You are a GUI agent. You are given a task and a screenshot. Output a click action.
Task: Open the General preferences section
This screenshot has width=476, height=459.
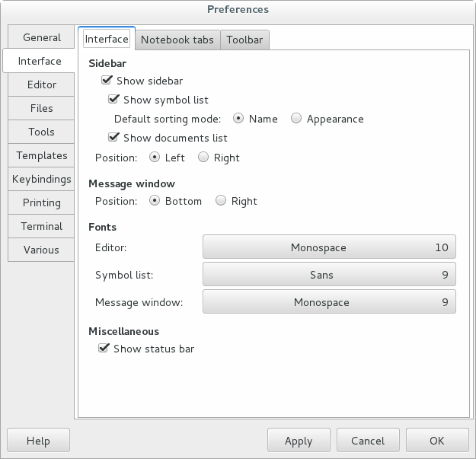click(x=42, y=37)
